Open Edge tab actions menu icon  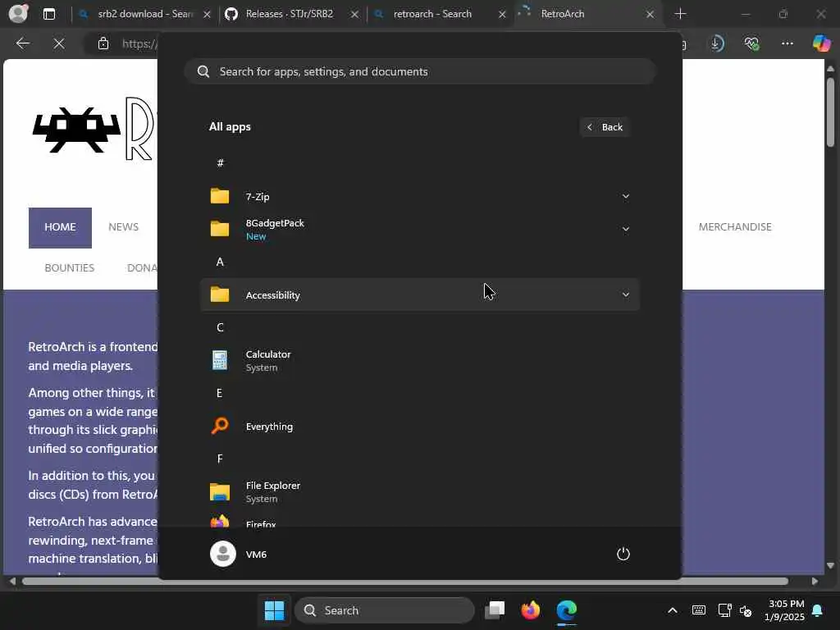(48, 14)
